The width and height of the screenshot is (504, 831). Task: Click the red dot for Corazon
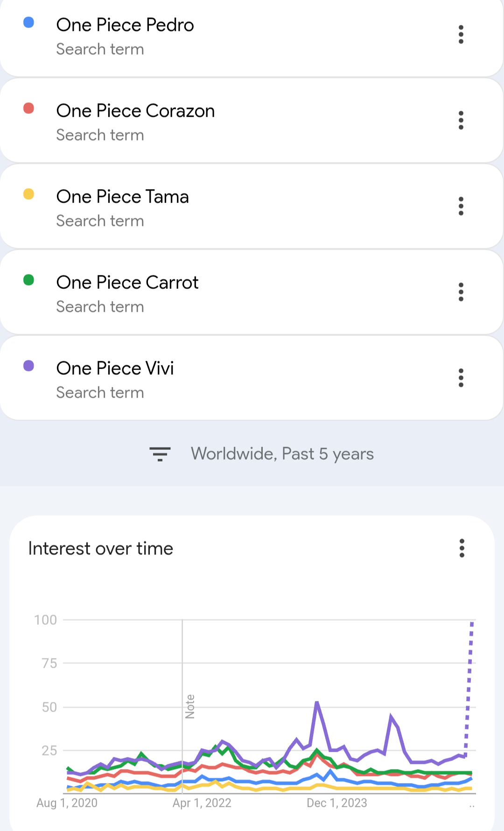[x=29, y=108]
